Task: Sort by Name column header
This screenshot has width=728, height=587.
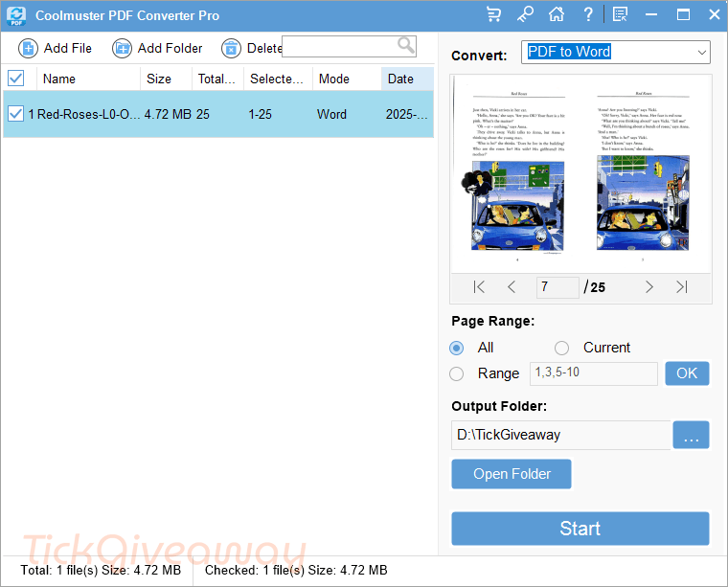Action: tap(88, 79)
